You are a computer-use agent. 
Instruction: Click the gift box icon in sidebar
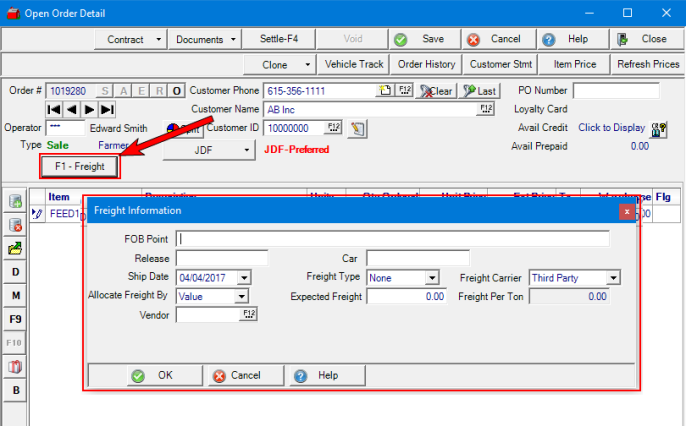tap(16, 366)
